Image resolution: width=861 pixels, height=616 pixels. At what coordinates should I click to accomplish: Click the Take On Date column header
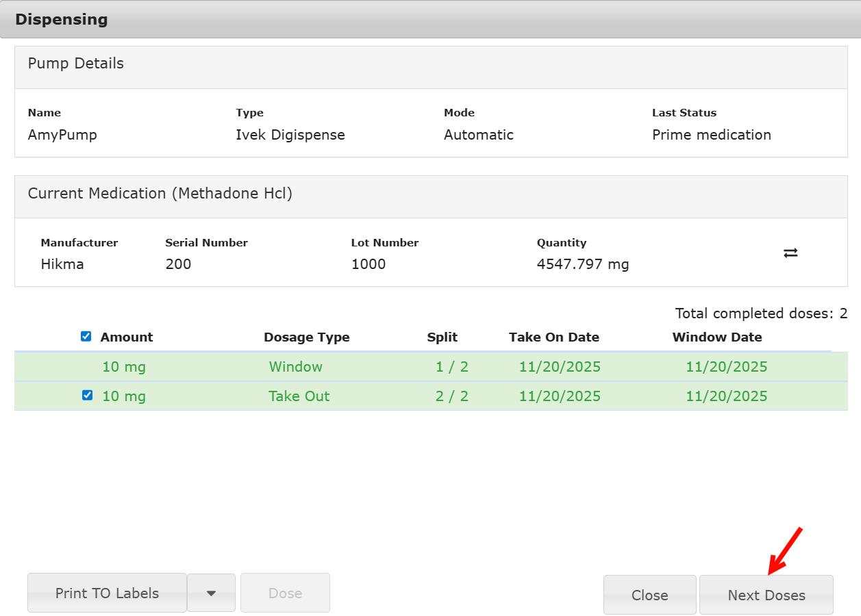click(x=553, y=337)
